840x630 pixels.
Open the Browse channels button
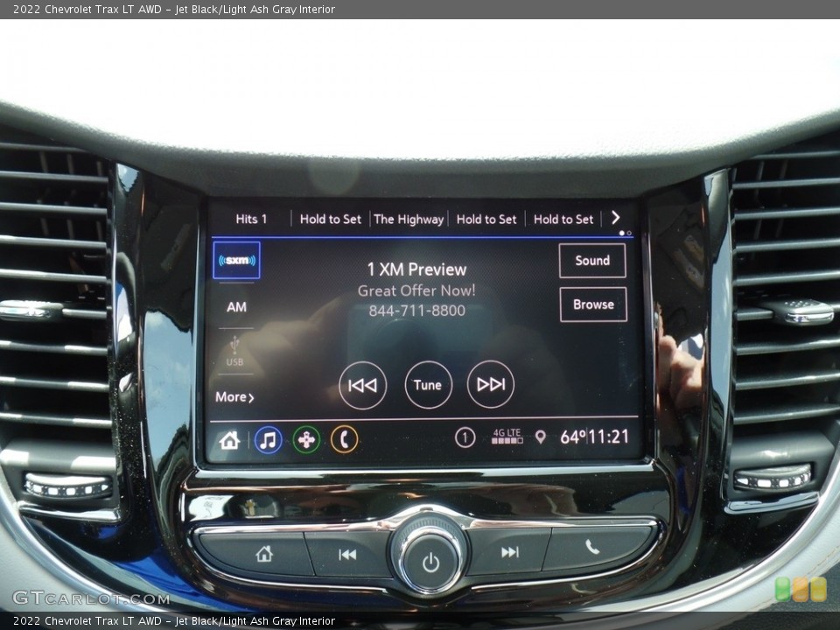(593, 304)
